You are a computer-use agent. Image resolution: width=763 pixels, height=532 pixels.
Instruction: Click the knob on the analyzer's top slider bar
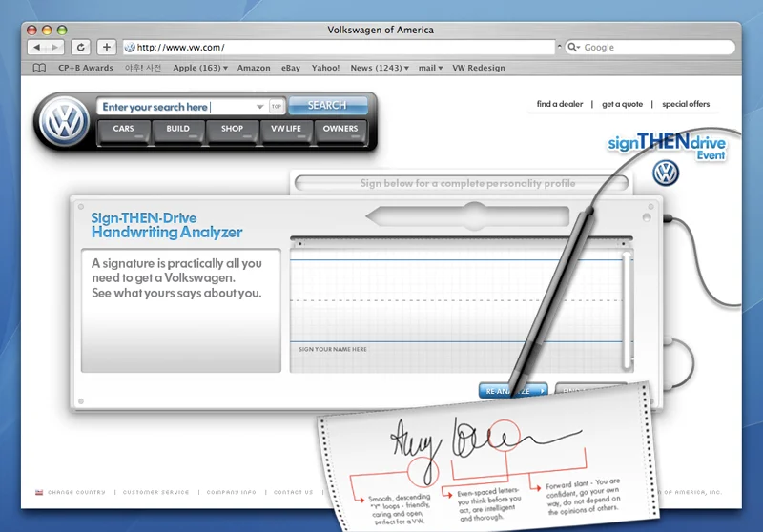(x=474, y=215)
